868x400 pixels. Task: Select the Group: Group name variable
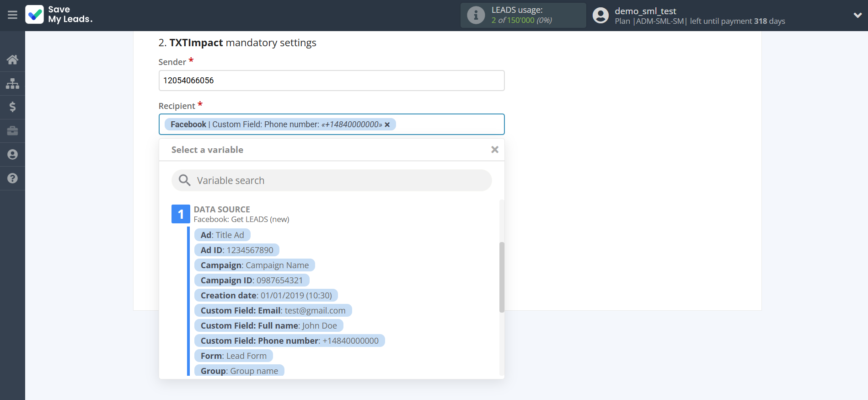pyautogui.click(x=239, y=370)
